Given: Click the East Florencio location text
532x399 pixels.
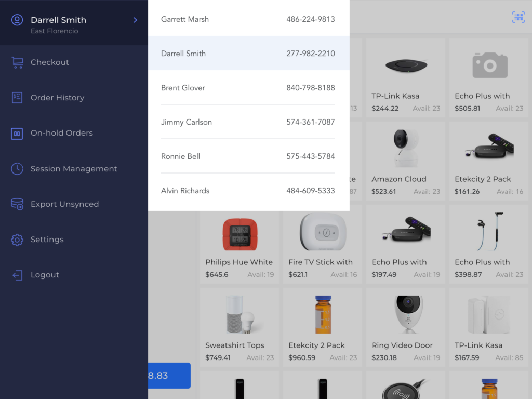Looking at the screenshot, I should click(x=54, y=31).
